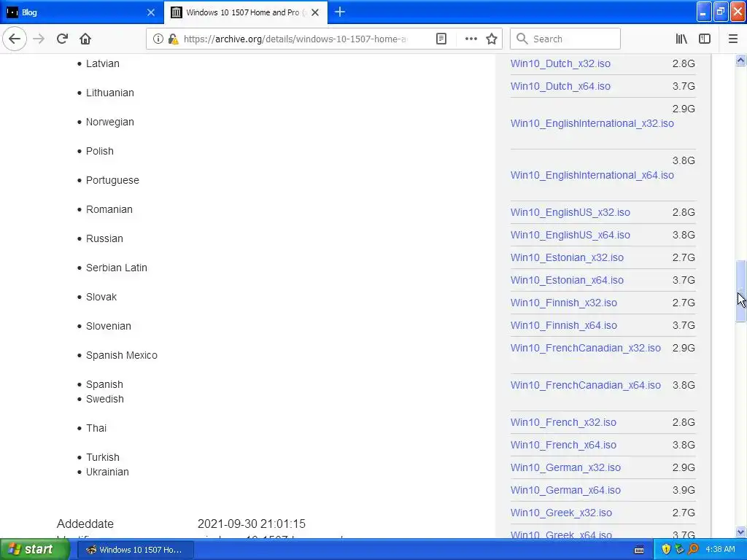Click the orange magnifier tray icon
Image resolution: width=747 pixels, height=560 pixels.
coord(694,549)
